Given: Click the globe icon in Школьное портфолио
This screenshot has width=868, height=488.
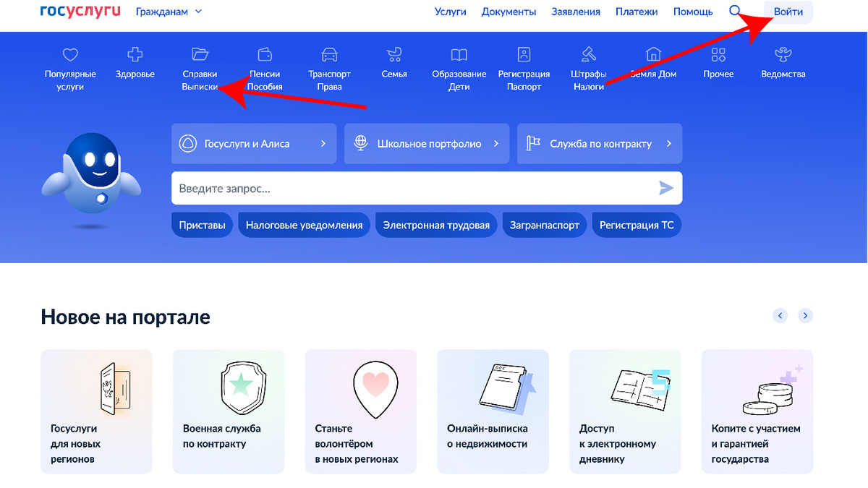Looking at the screenshot, I should [360, 143].
